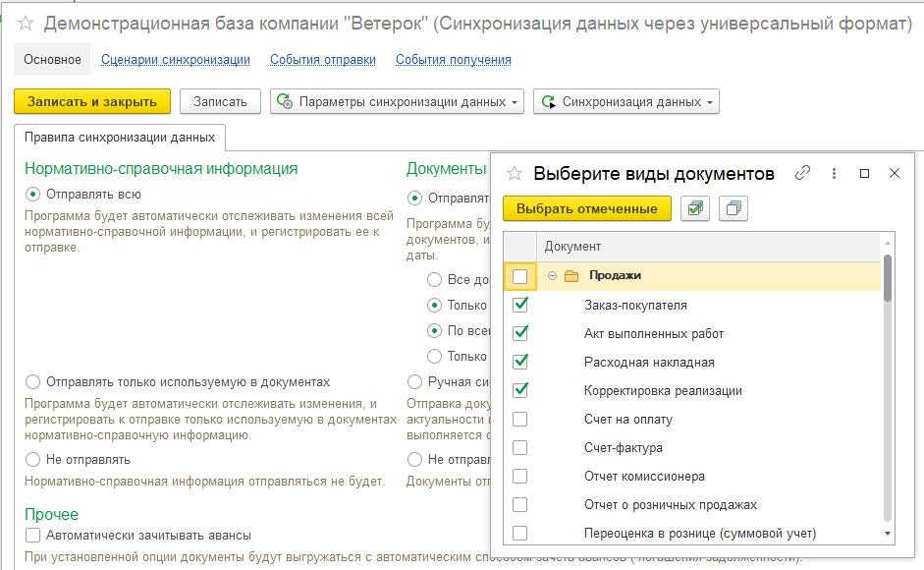
Task: Click the star icon in document selection dialog
Action: pos(513,174)
